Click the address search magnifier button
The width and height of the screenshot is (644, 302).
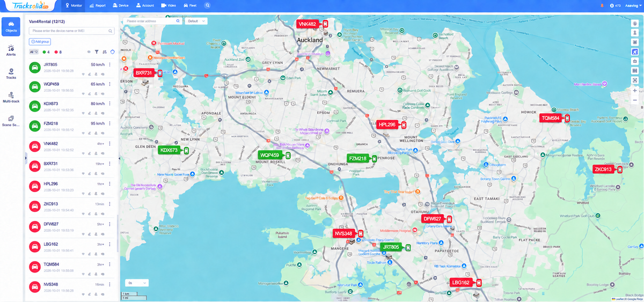179,21
